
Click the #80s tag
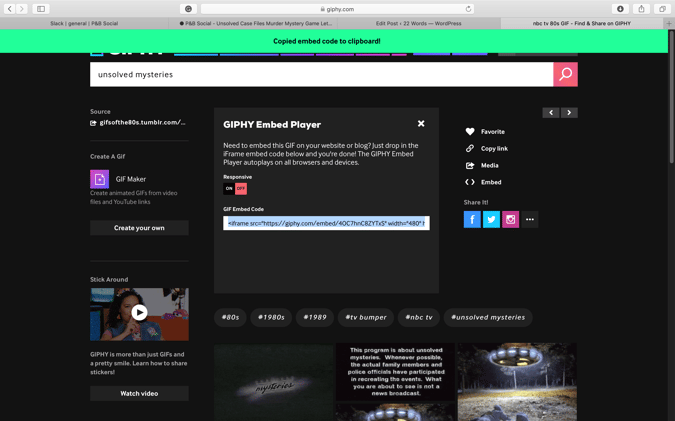pyautogui.click(x=230, y=317)
